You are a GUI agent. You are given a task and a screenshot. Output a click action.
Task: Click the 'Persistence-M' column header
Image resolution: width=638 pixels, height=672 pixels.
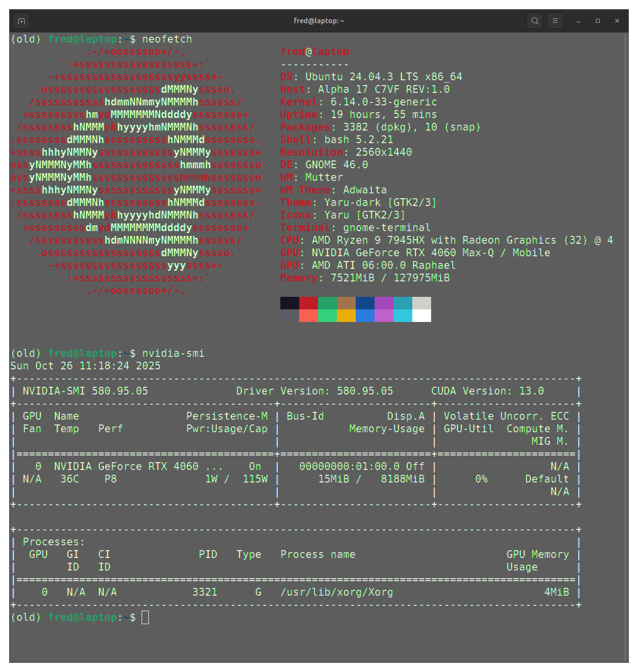[x=227, y=416]
